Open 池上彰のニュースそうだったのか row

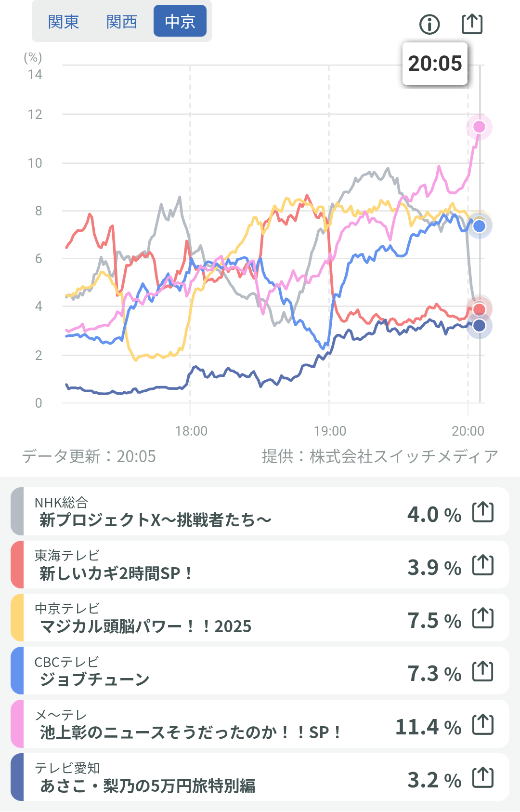[260, 724]
